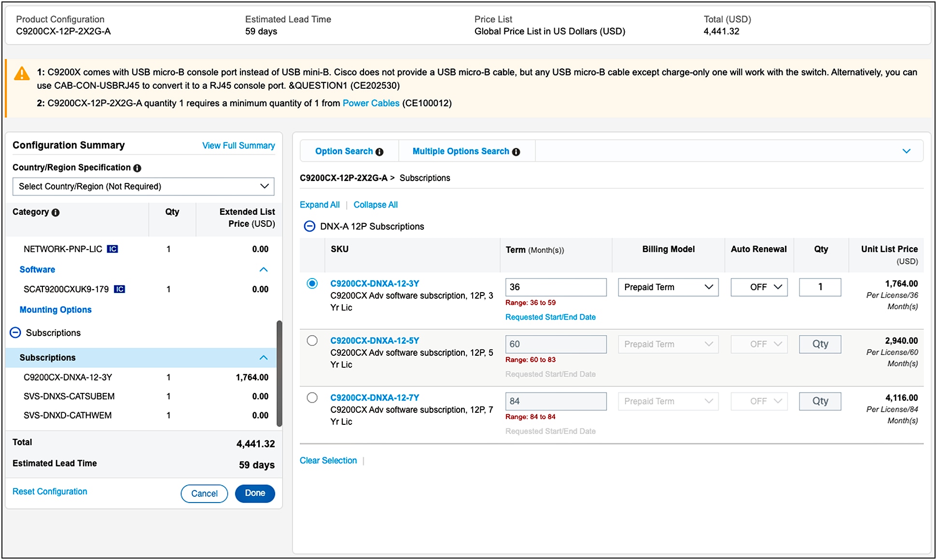Open C9200CX-DNXA-12-5Y SKU link
Screen dimensions: 937x560
(375, 341)
